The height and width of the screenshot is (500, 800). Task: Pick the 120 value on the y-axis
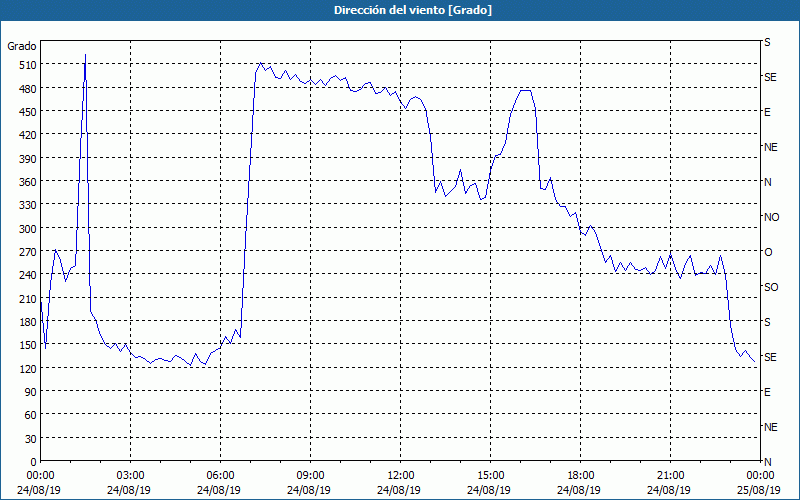pyautogui.click(x=28, y=368)
